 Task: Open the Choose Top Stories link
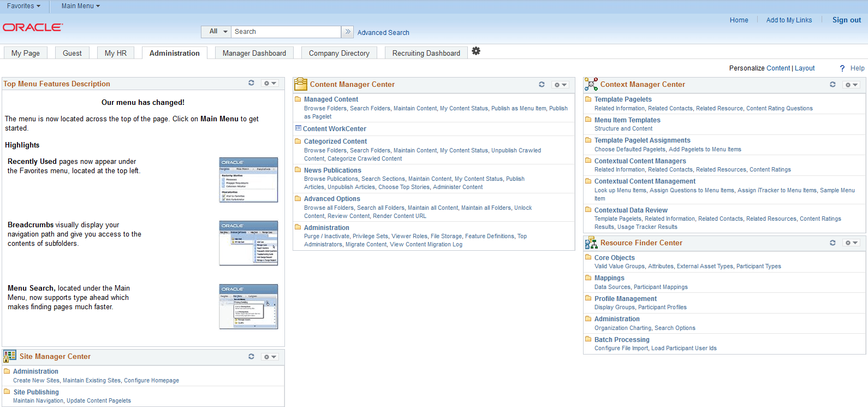pos(404,187)
